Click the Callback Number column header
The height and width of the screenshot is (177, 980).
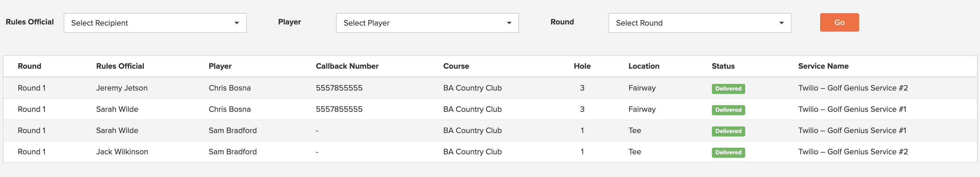[347, 66]
